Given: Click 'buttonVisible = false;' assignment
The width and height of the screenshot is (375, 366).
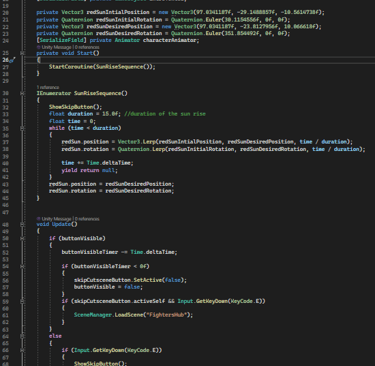Looking at the screenshot, I should click(108, 287).
